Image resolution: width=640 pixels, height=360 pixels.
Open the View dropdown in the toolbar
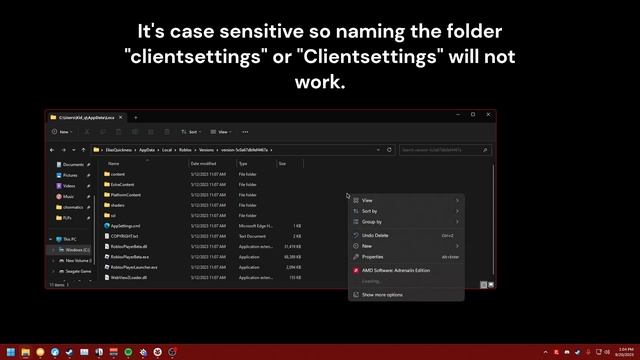[x=221, y=132]
